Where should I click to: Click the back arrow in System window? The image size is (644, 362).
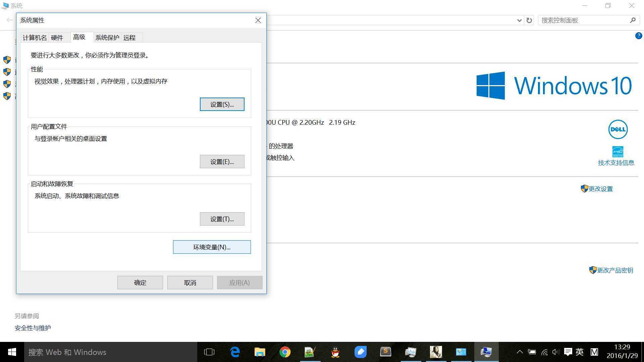9,20
